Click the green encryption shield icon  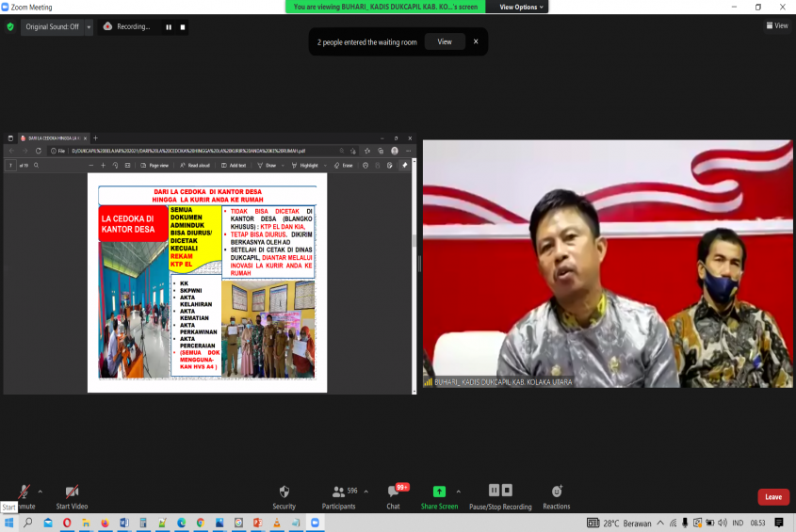[10, 26]
